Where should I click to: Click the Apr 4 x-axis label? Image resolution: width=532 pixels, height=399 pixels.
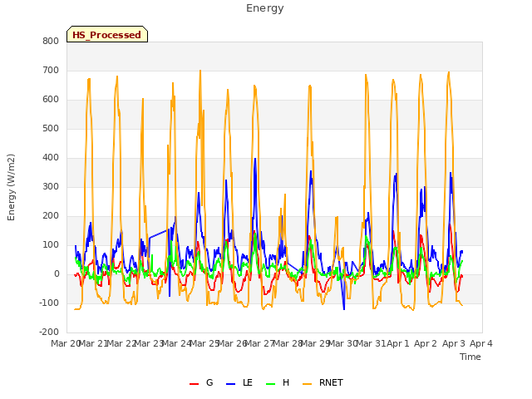click(481, 343)
